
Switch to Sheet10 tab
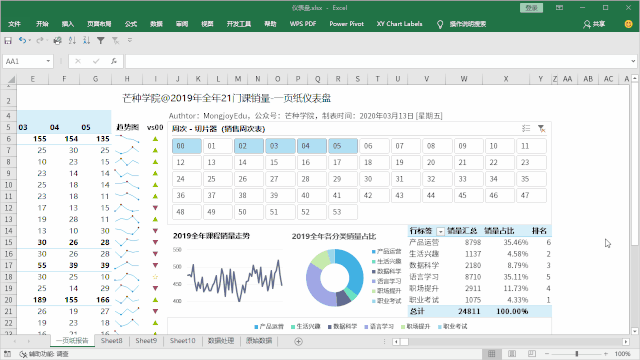tap(182, 341)
